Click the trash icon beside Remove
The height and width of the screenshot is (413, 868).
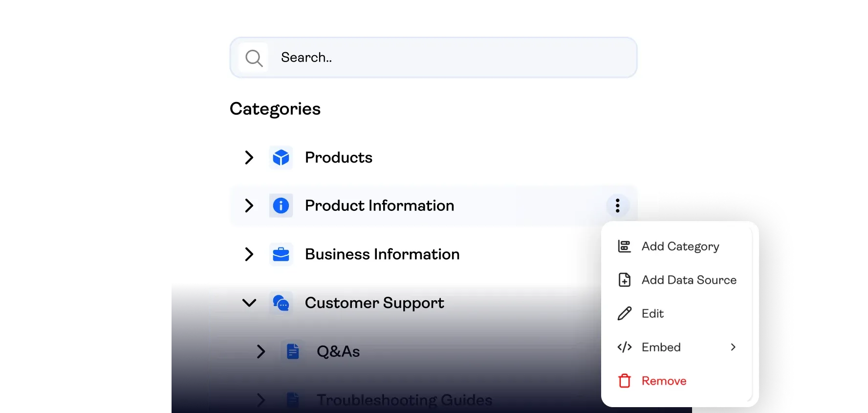pyautogui.click(x=625, y=381)
